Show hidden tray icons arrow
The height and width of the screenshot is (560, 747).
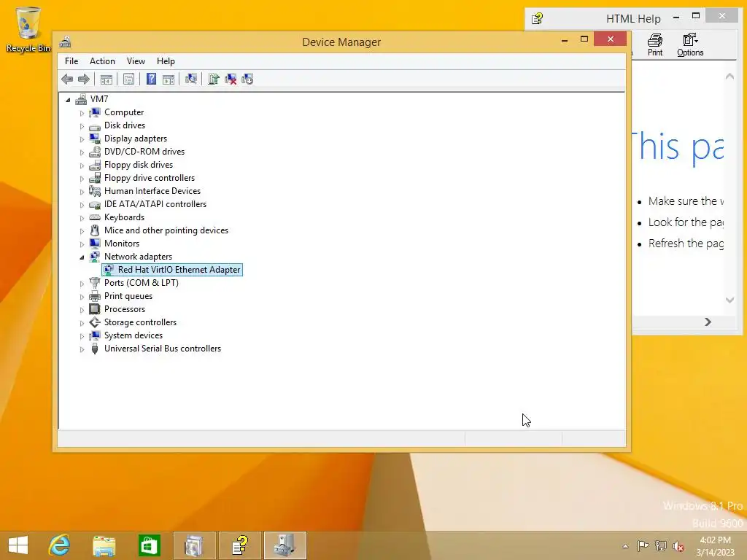coord(625,546)
